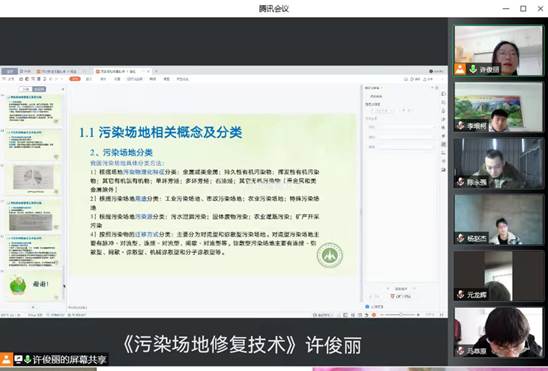The width and height of the screenshot is (548, 371).
Task: Open slide thumbnail with the gray diagram image
Action: [33, 179]
